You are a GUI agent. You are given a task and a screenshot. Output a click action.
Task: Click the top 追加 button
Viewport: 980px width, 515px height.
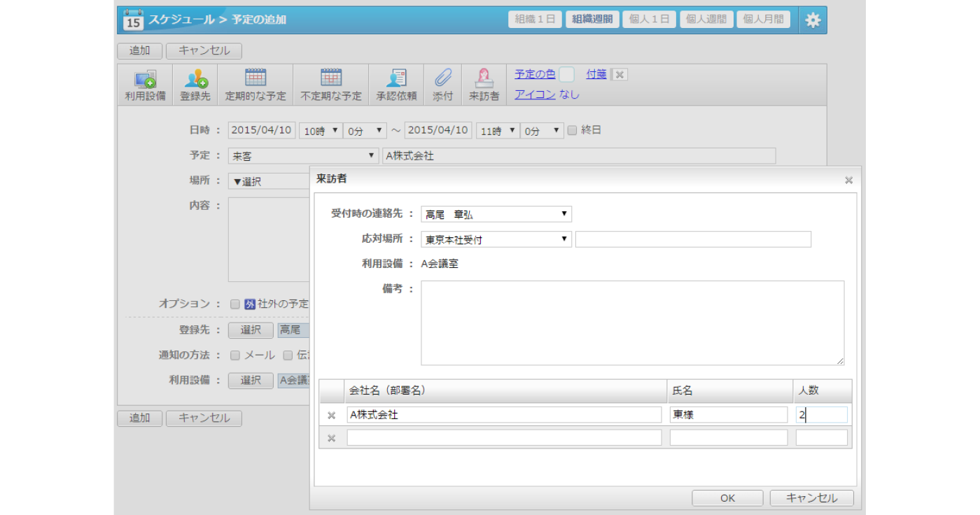coord(139,51)
